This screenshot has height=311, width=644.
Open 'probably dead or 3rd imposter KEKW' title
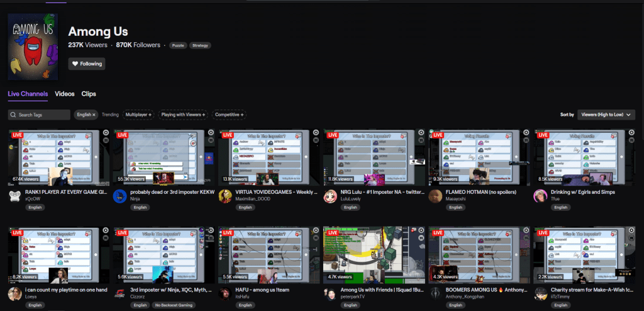point(172,192)
